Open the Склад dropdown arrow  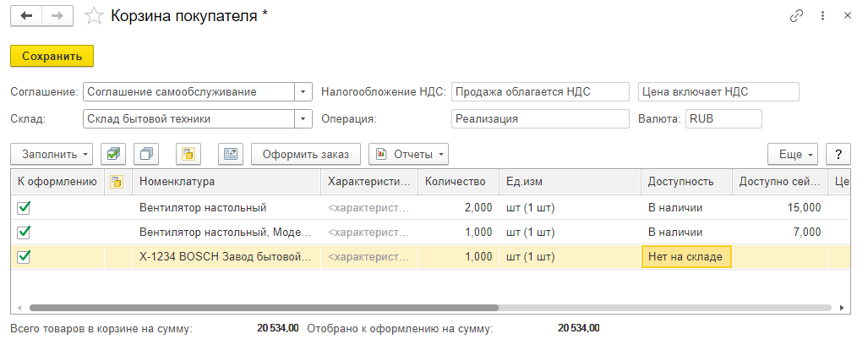pos(303,119)
